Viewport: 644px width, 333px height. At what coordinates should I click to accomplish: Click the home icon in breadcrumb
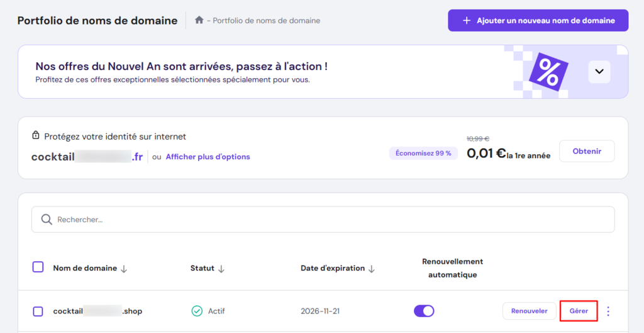(x=199, y=20)
